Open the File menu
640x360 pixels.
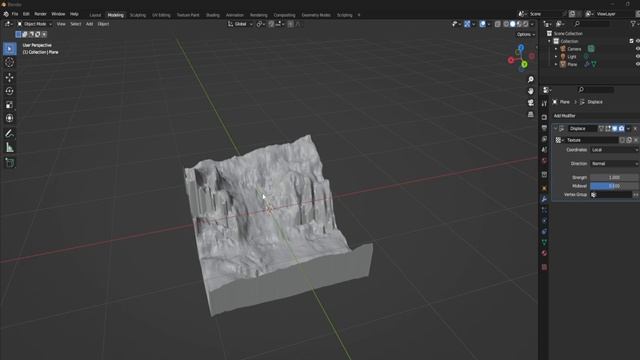(15, 14)
